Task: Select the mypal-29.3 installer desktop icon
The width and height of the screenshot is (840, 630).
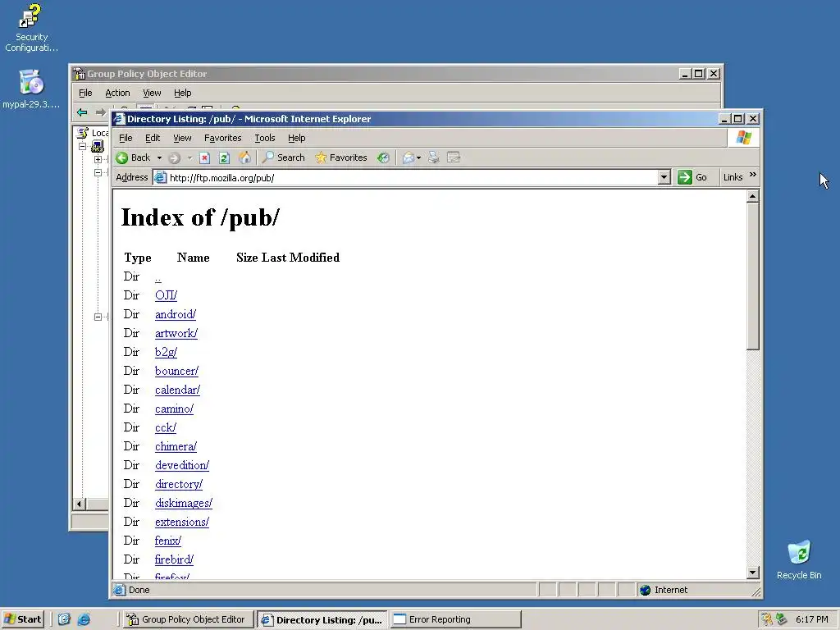Action: 31,89
